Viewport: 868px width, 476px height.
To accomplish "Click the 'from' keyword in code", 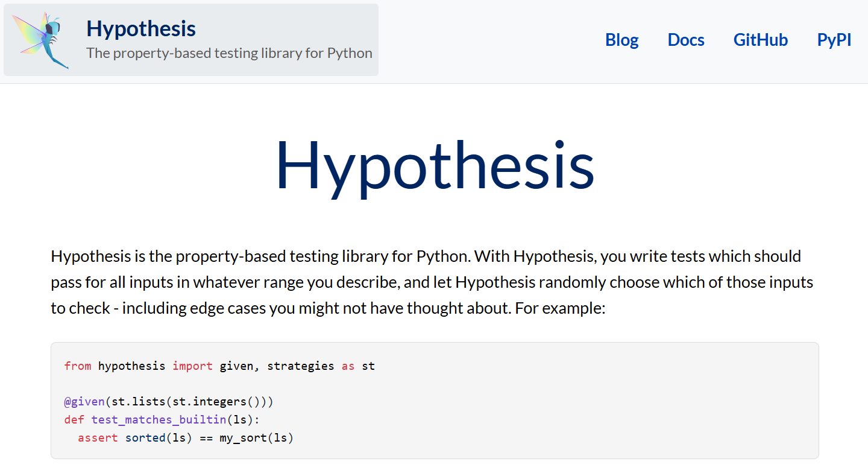I will 78,366.
